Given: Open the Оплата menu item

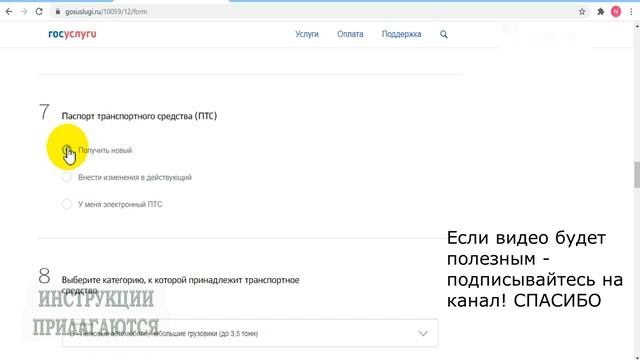Looking at the screenshot, I should pos(350,34).
